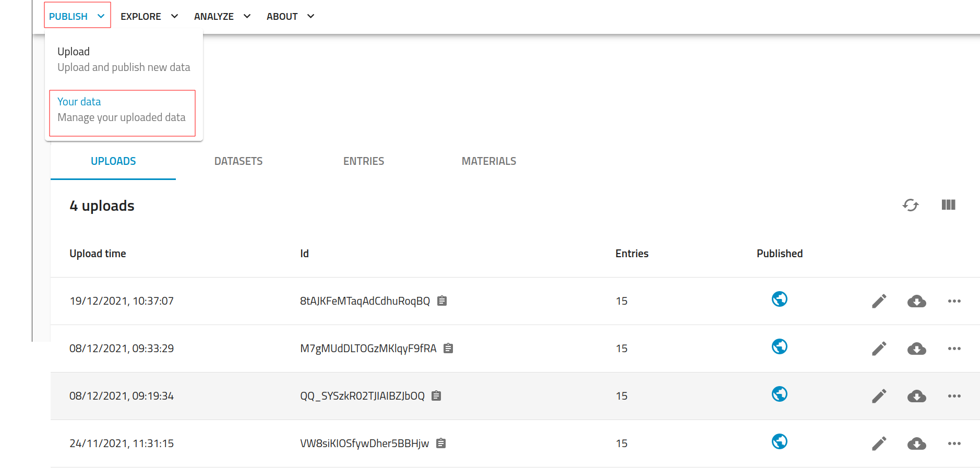Viewport: 980px width, 468px height.
Task: Open more options for upload VW8siKIOSfywDher5BBHjw
Action: pos(954,443)
